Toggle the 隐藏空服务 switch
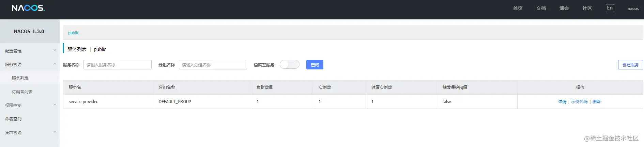Viewport: 644px width, 147px height. [290, 64]
